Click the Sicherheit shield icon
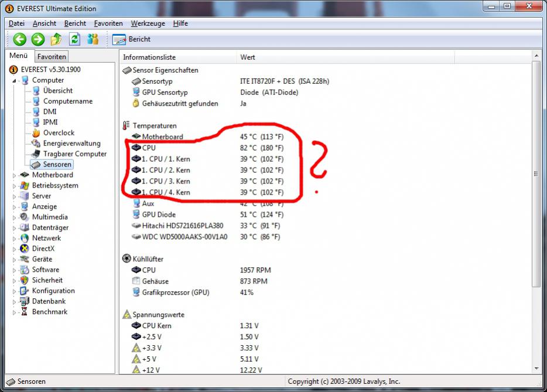547x392 pixels. tap(25, 280)
